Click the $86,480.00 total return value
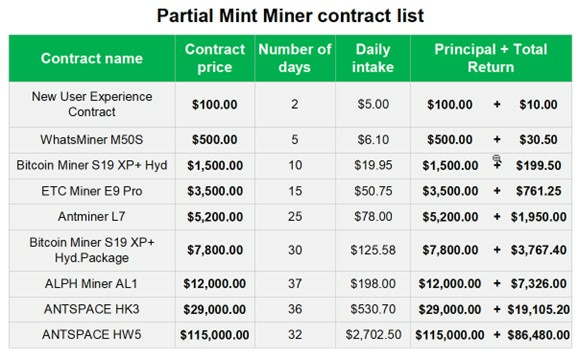This screenshot has height=360, width=579. point(538,335)
